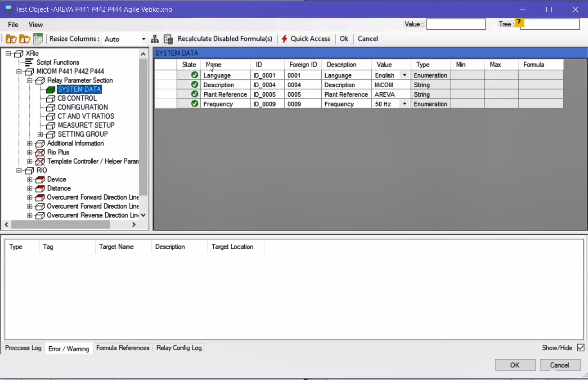
Task: Collapse the XRio root node
Action: tap(8, 54)
